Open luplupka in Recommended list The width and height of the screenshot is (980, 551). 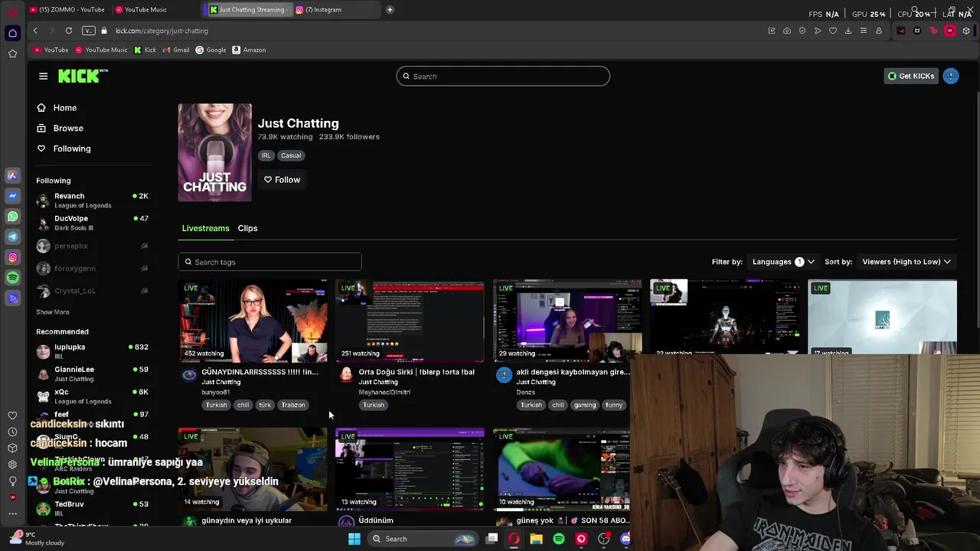pyautogui.click(x=92, y=351)
